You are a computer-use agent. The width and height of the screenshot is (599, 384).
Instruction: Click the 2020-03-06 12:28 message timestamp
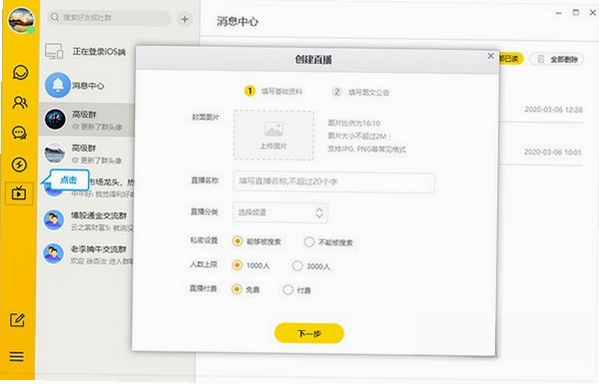(554, 110)
